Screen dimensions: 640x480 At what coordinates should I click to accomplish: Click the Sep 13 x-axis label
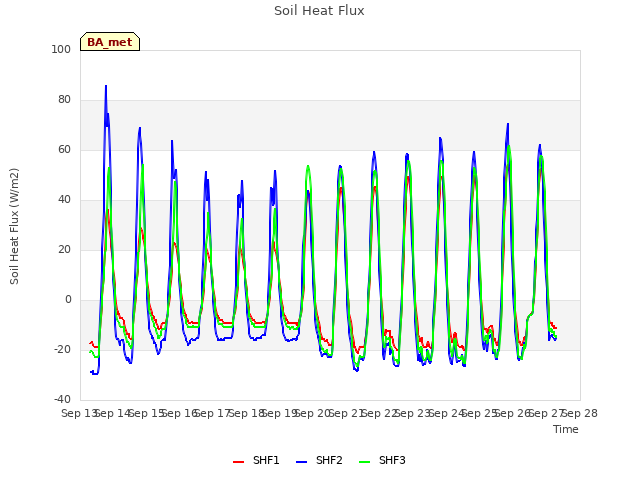[80, 413]
